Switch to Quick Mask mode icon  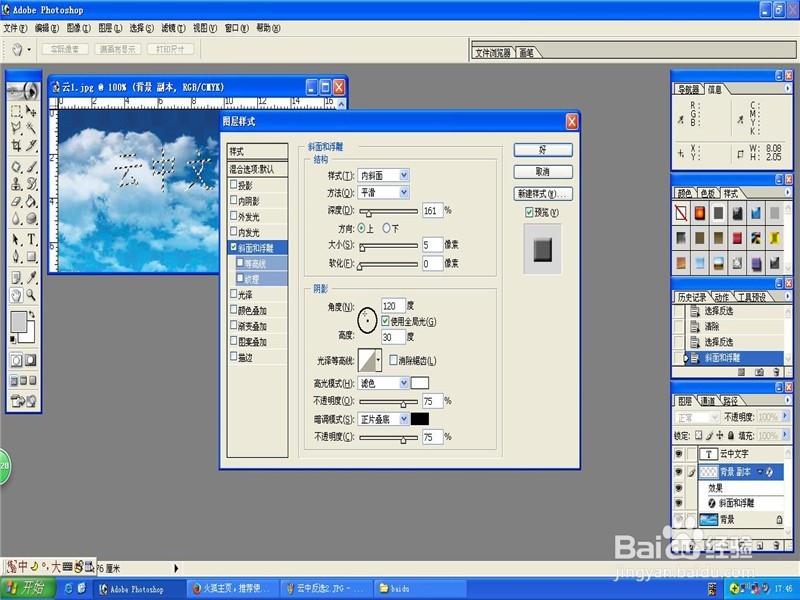(x=31, y=360)
